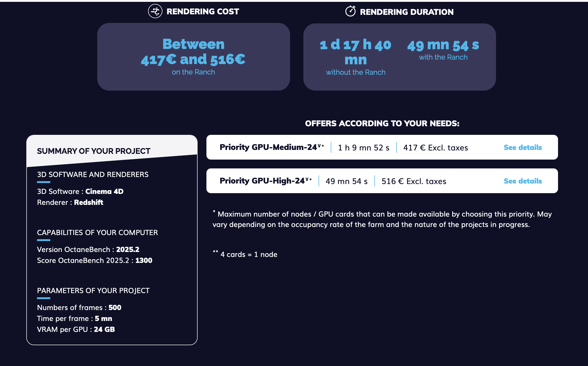
Task: Click the Parameters Of Your Project section title
Action: [93, 291]
